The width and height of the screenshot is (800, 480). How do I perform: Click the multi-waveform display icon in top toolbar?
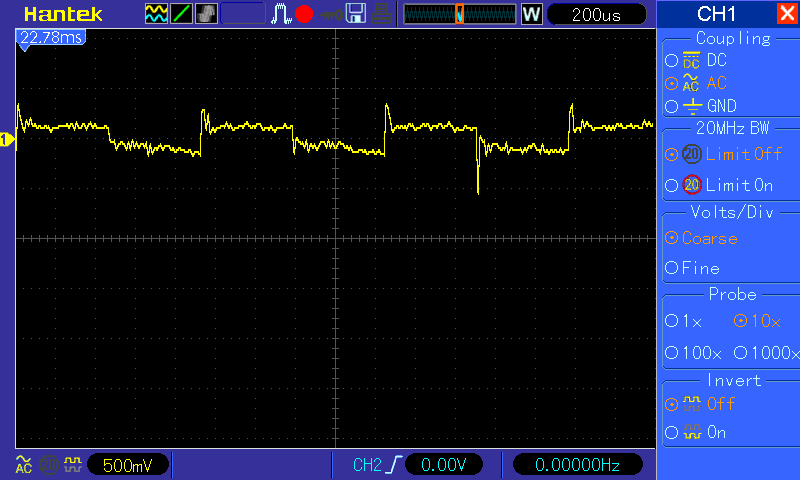[156, 14]
